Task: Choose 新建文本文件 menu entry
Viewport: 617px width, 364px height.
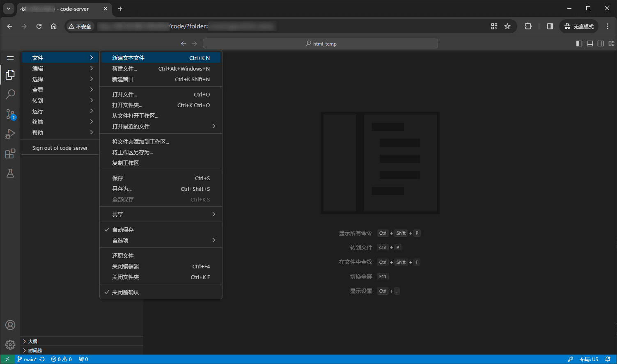Action: pyautogui.click(x=161, y=58)
